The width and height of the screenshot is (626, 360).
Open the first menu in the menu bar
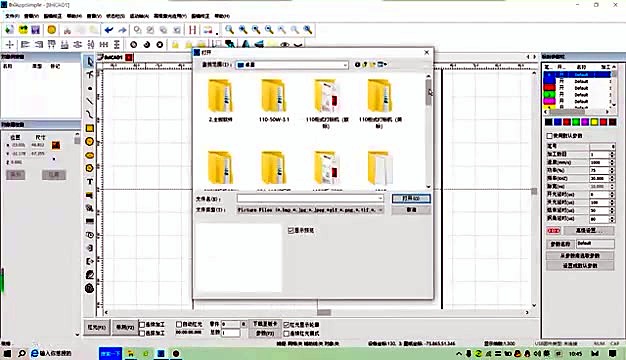(x=12, y=16)
